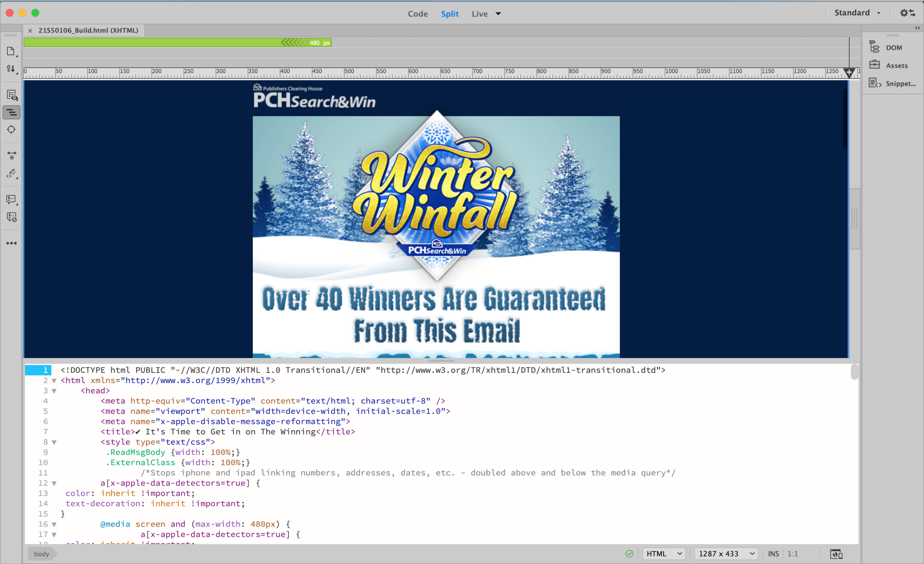The image size is (924, 564).
Task: Open the HTML language dropdown in status bar
Action: (x=664, y=554)
